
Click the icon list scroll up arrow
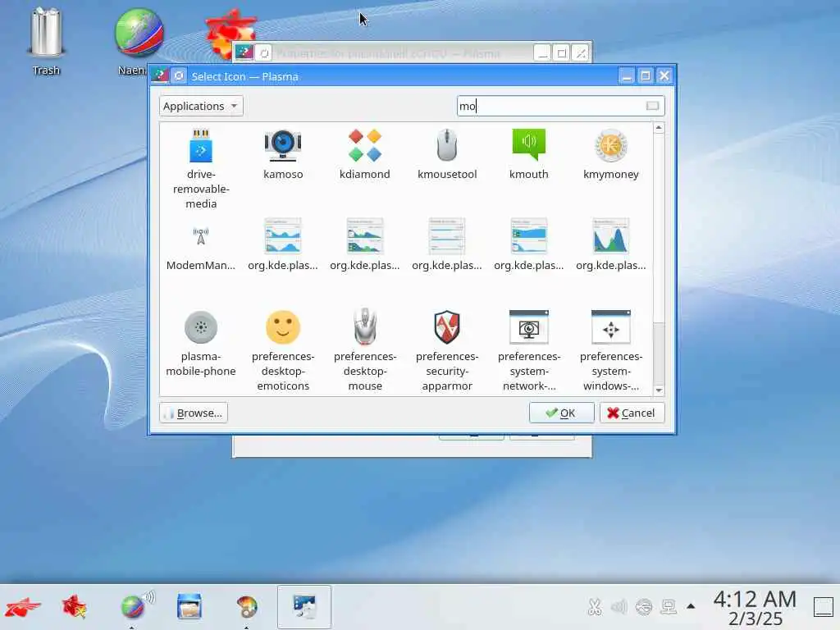point(659,127)
